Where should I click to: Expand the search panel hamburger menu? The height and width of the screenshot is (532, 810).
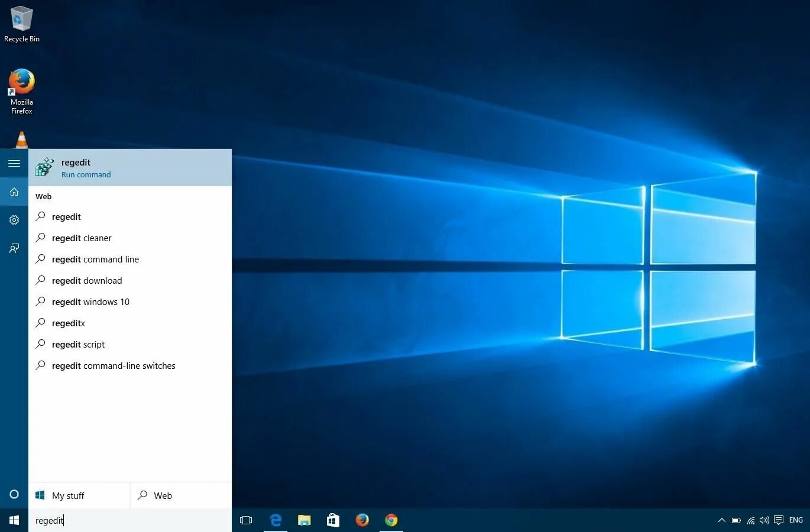[x=14, y=163]
